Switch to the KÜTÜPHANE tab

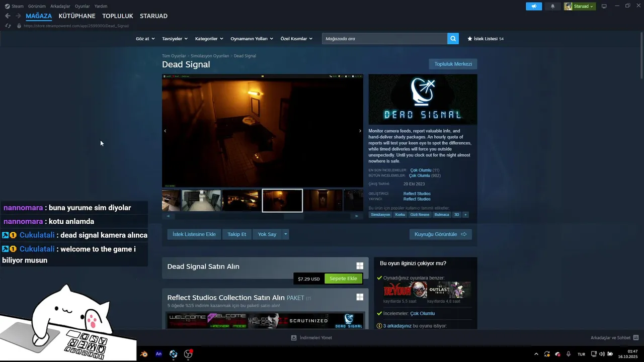(77, 16)
